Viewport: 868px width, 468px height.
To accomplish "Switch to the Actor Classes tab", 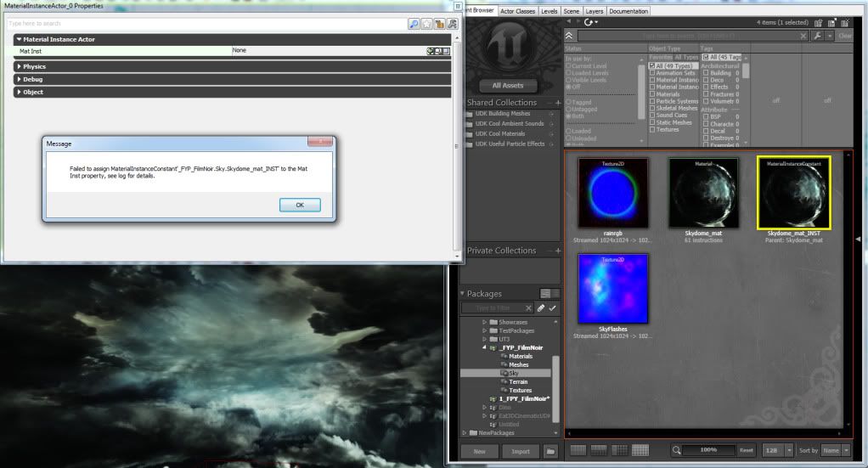I will click(x=517, y=11).
